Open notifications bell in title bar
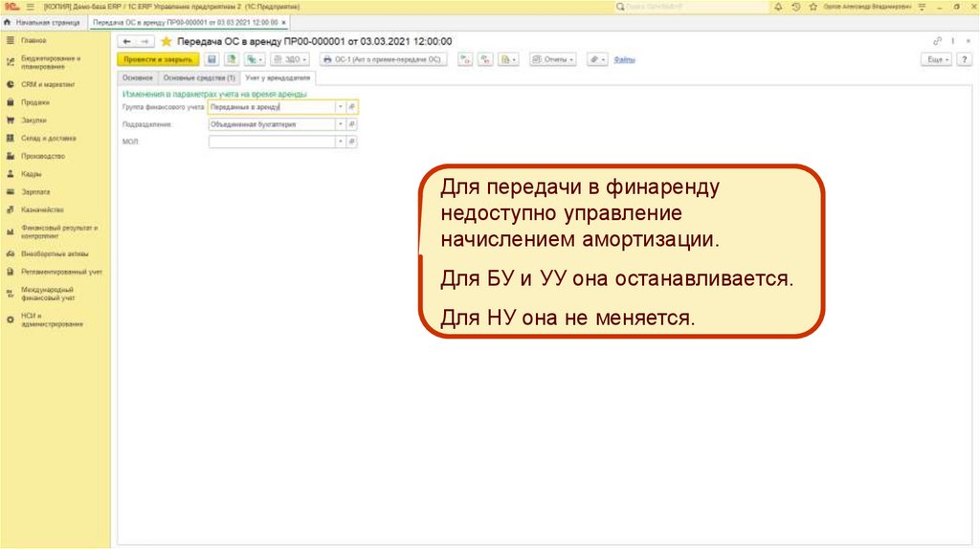This screenshot has height=549, width=980. click(x=778, y=6)
